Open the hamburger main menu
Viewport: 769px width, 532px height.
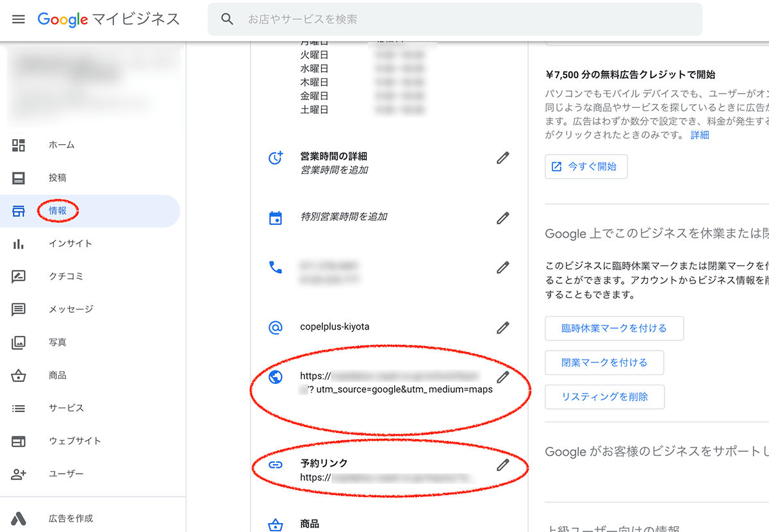[19, 19]
